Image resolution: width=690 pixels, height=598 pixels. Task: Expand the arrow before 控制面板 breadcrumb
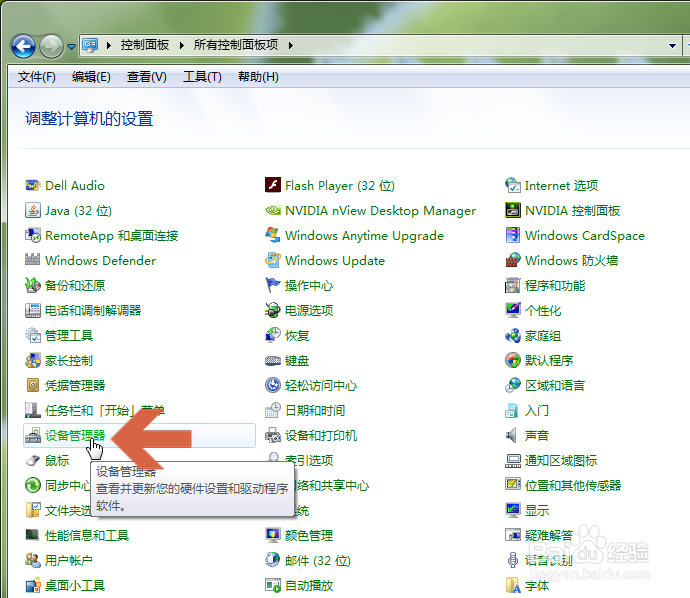(109, 45)
